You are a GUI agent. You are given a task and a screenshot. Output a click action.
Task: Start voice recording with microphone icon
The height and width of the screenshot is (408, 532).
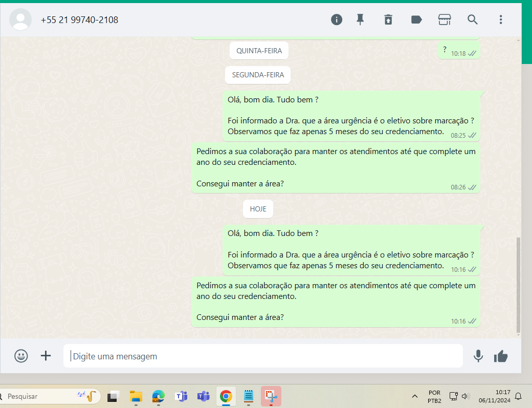click(478, 356)
